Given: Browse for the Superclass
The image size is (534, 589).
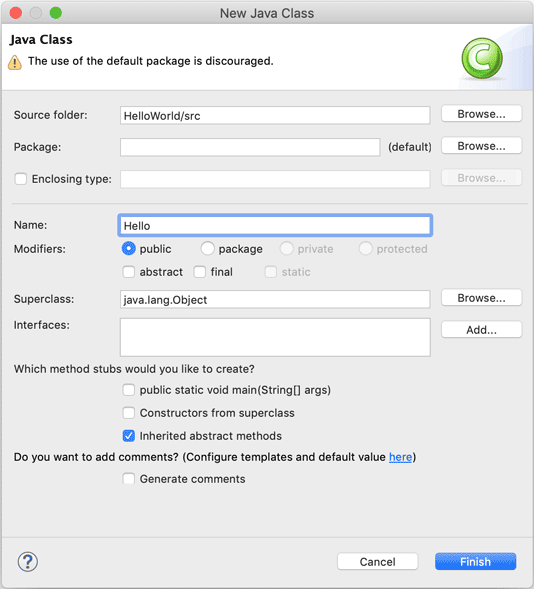Looking at the screenshot, I should pyautogui.click(x=481, y=298).
